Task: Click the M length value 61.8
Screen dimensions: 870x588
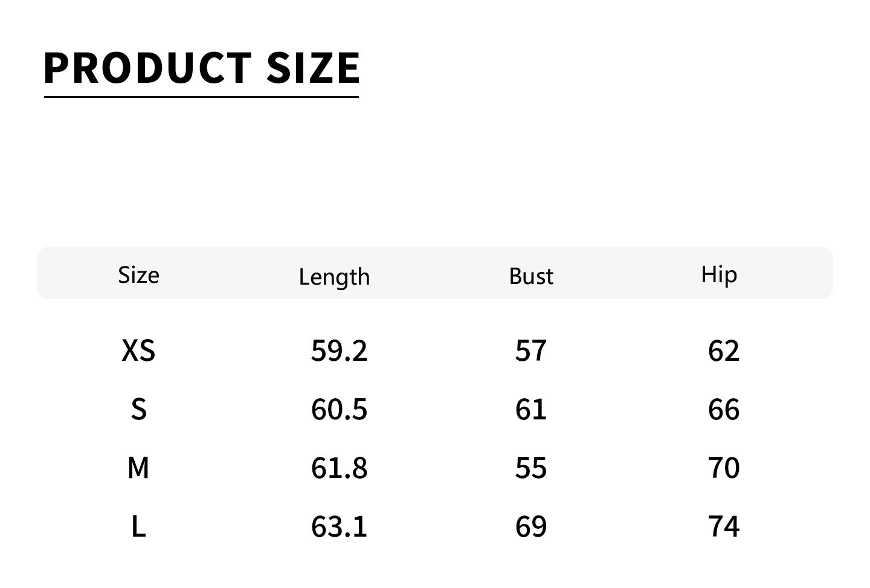Action: coord(339,468)
